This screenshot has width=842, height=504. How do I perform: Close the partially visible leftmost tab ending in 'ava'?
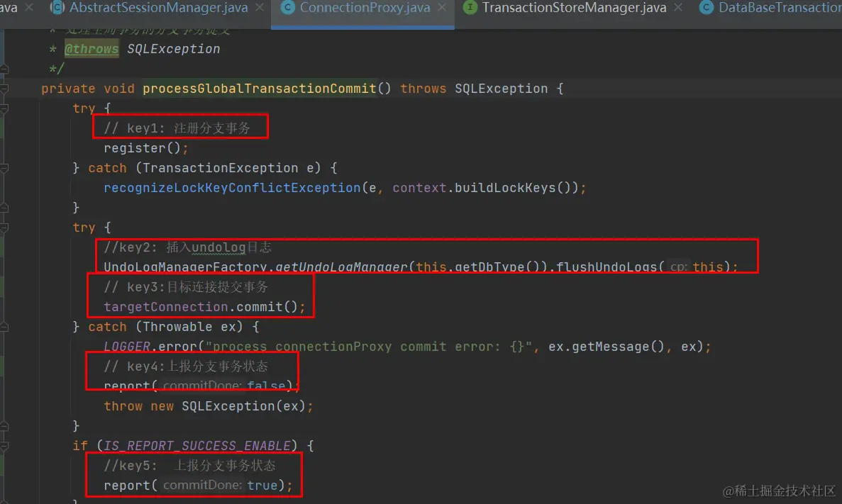29,8
